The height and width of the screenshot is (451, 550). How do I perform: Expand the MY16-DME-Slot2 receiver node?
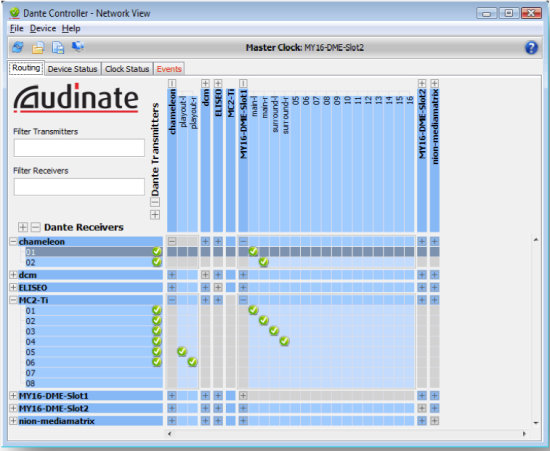tap(13, 408)
